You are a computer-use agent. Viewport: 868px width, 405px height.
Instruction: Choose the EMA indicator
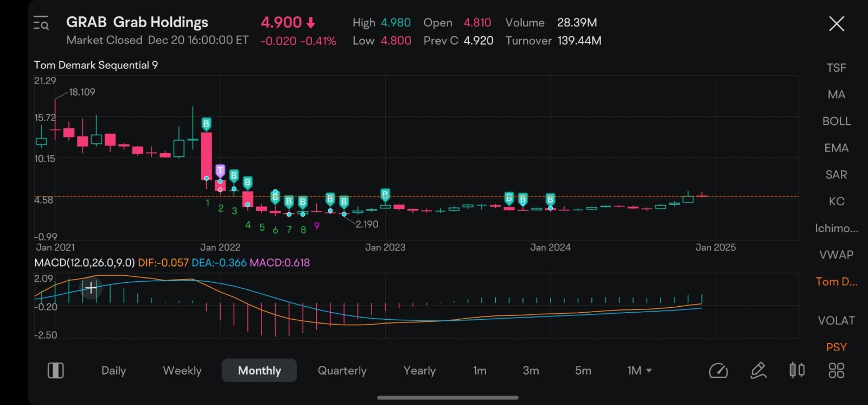tap(836, 148)
